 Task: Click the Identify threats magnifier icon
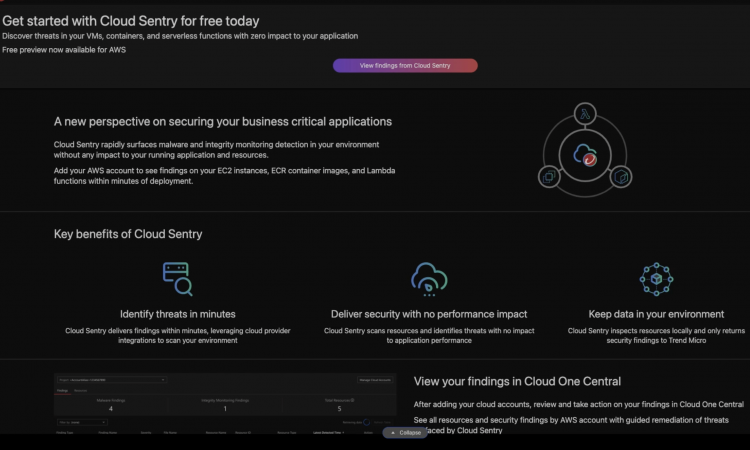(x=177, y=278)
